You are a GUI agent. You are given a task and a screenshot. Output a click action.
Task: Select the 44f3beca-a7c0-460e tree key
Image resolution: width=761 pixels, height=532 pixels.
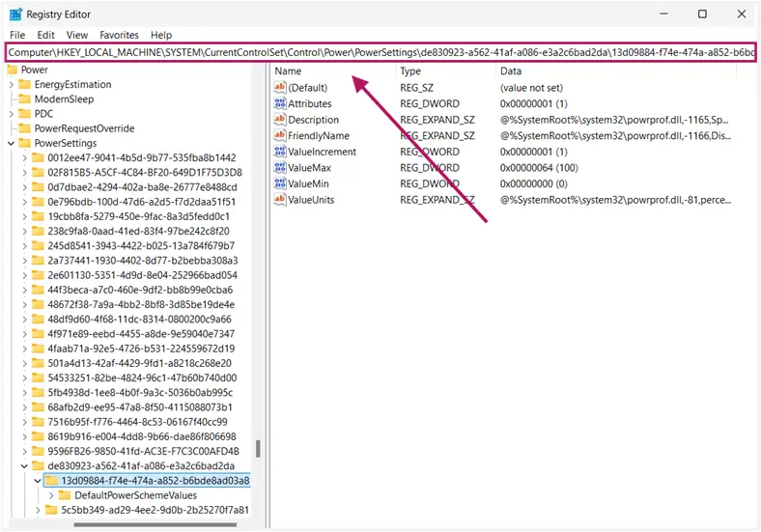point(140,290)
